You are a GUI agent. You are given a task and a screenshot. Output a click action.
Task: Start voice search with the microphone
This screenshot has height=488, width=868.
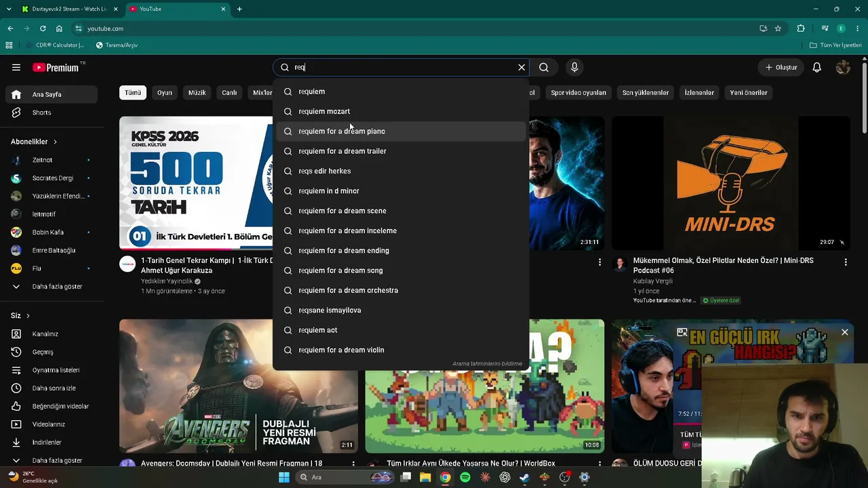(574, 67)
